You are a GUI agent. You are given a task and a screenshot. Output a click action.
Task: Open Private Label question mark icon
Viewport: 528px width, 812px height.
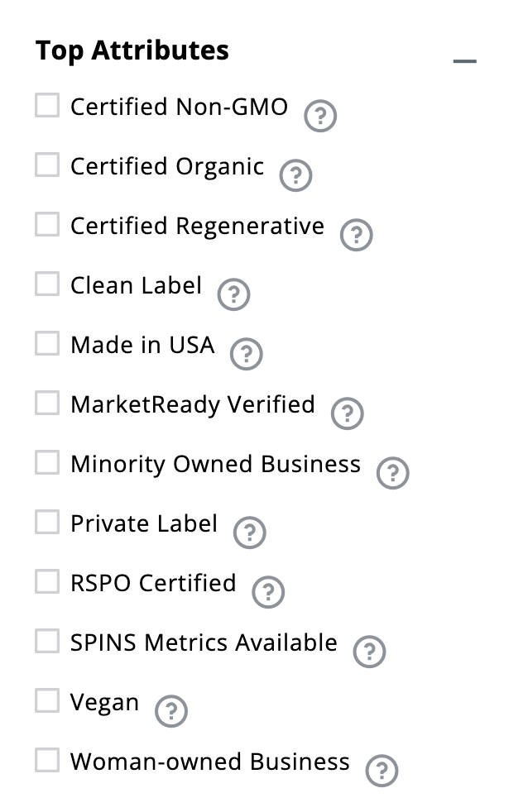[250, 533]
